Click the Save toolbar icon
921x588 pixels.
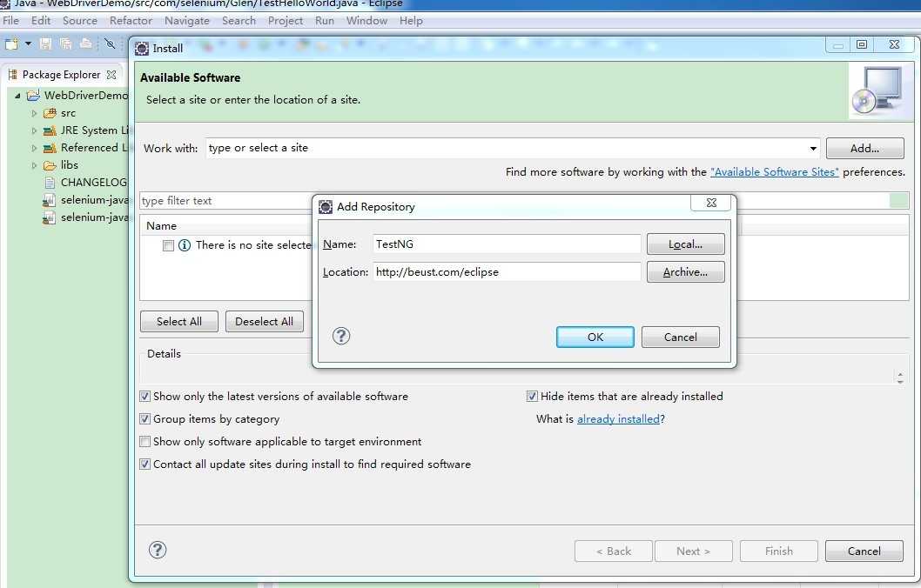pyautogui.click(x=46, y=43)
